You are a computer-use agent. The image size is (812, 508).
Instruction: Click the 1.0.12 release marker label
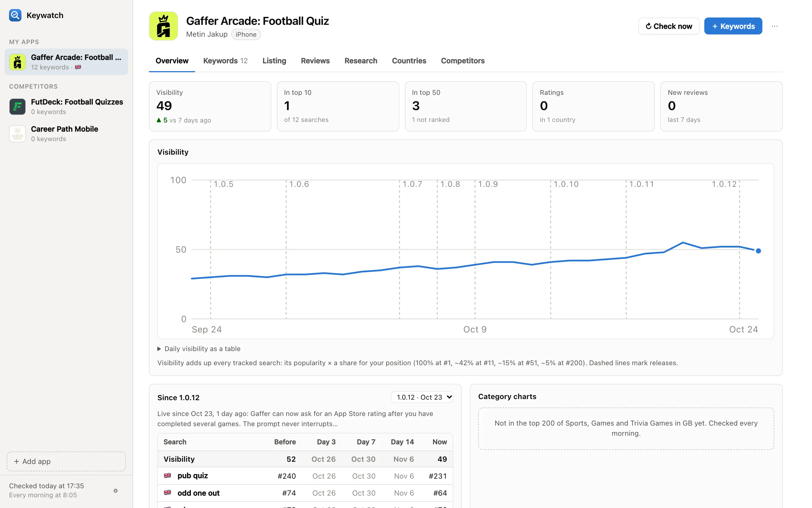coord(724,184)
